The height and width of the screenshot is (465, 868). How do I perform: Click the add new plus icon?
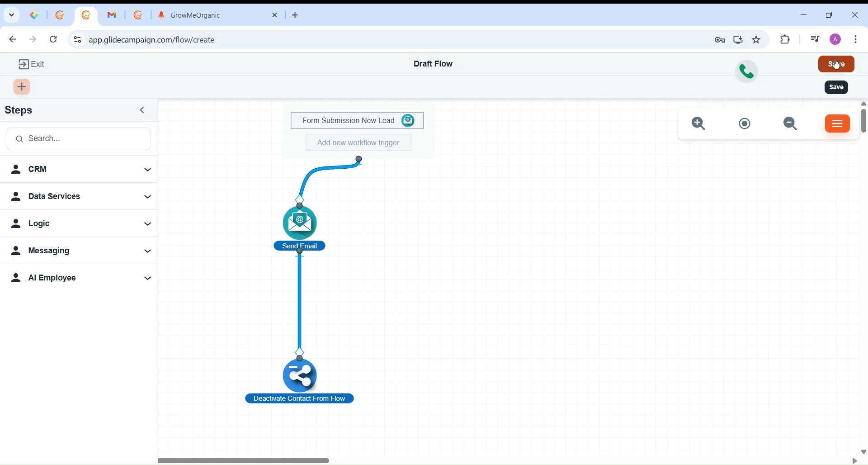pos(22,87)
